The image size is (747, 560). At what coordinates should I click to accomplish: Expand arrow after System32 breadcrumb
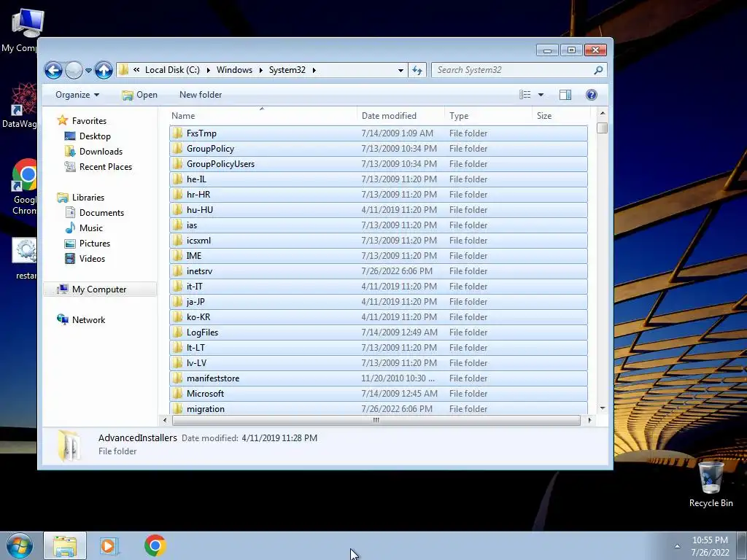(314, 70)
